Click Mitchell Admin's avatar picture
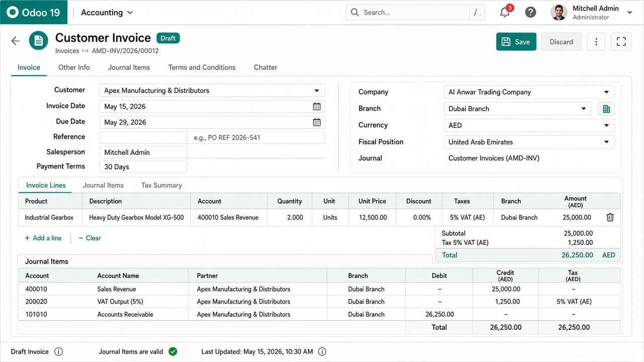This screenshot has width=644, height=362. (559, 13)
